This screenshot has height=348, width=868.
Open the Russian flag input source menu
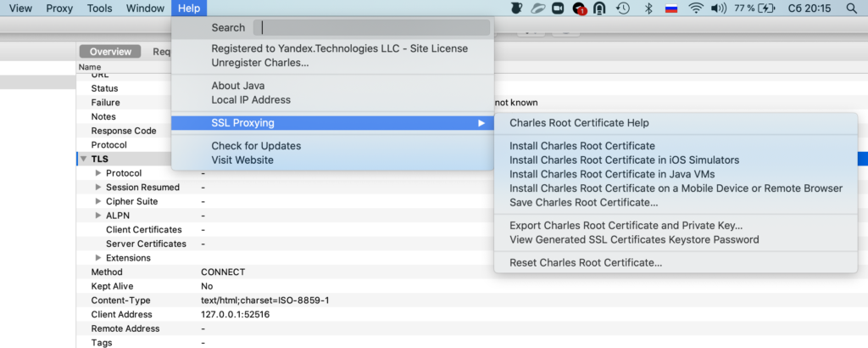671,8
